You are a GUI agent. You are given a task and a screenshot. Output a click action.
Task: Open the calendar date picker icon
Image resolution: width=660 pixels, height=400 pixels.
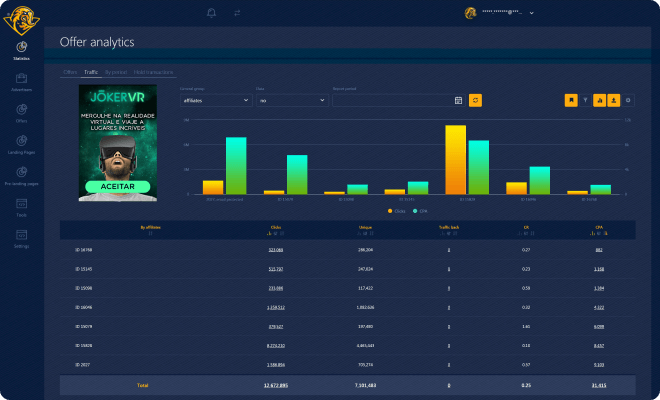click(x=458, y=100)
